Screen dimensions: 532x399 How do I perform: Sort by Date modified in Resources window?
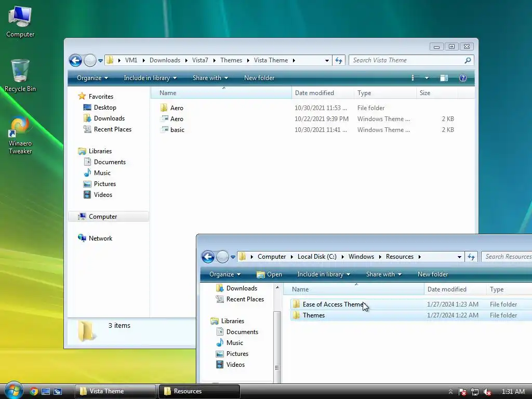tap(455, 289)
